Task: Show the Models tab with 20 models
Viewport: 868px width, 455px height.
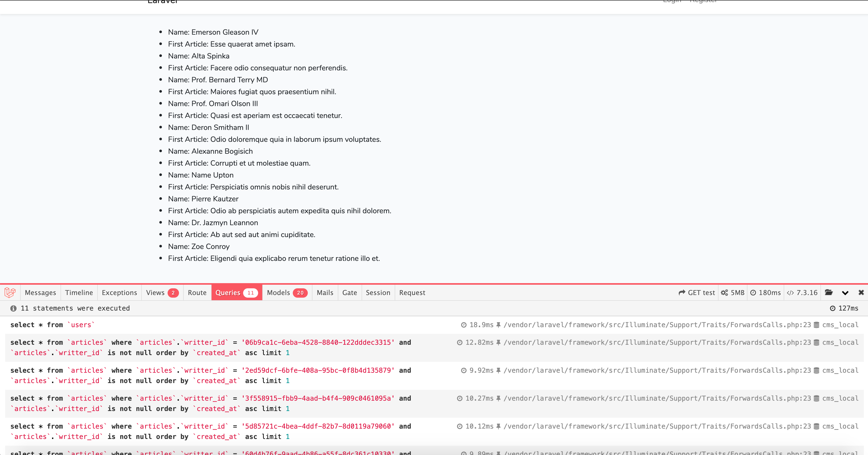Action: [x=287, y=293]
